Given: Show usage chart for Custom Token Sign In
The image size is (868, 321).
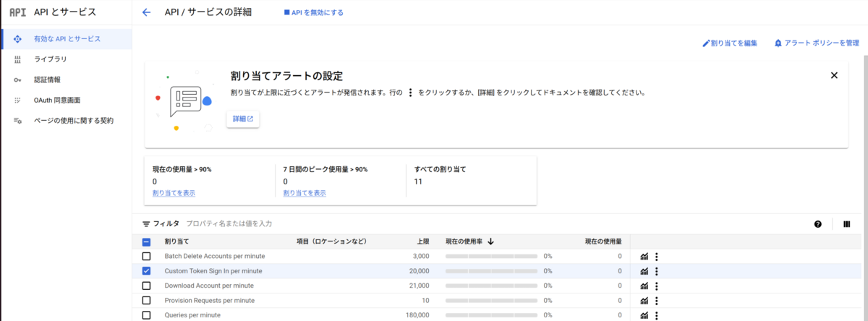Looking at the screenshot, I should pos(644,271).
